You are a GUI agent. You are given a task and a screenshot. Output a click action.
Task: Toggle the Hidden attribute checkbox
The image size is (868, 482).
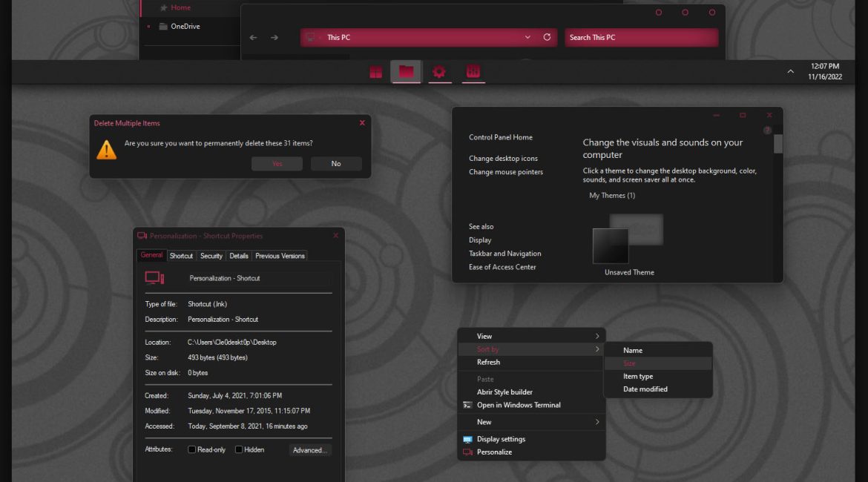point(239,449)
